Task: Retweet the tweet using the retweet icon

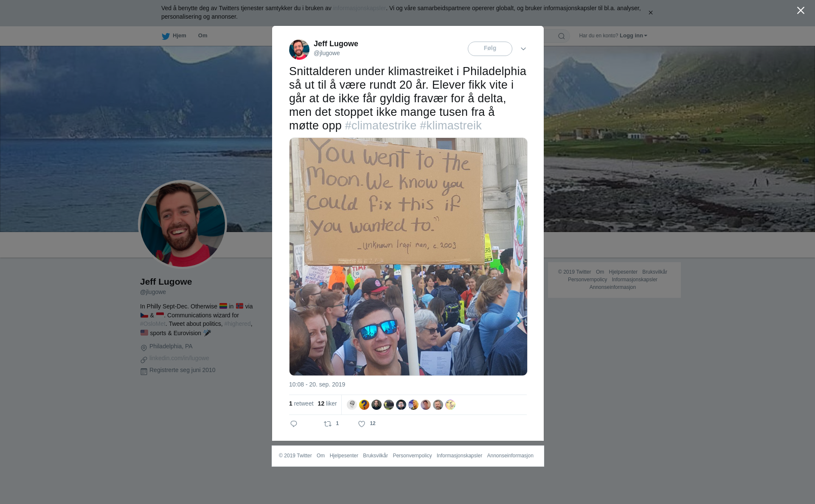Action: tap(328, 424)
